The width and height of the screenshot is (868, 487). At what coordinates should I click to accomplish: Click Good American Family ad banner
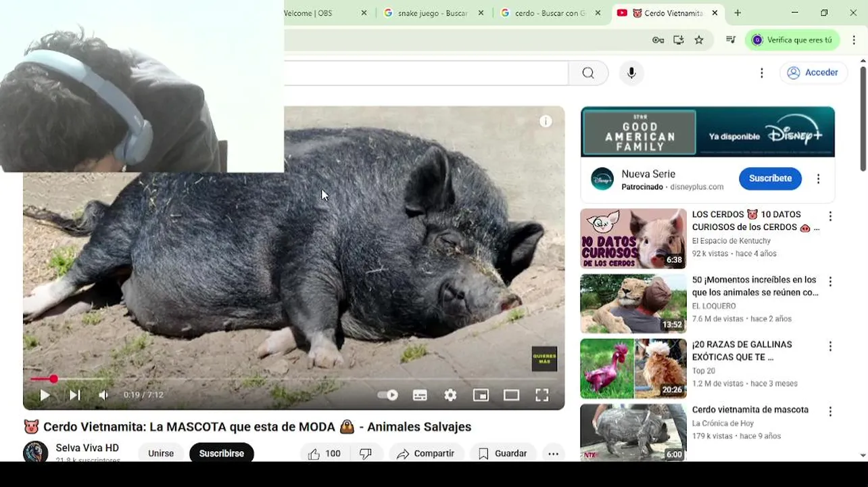pos(708,132)
